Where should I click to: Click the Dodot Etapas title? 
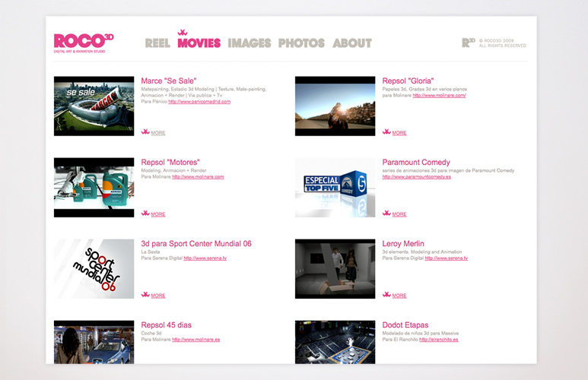tap(405, 325)
